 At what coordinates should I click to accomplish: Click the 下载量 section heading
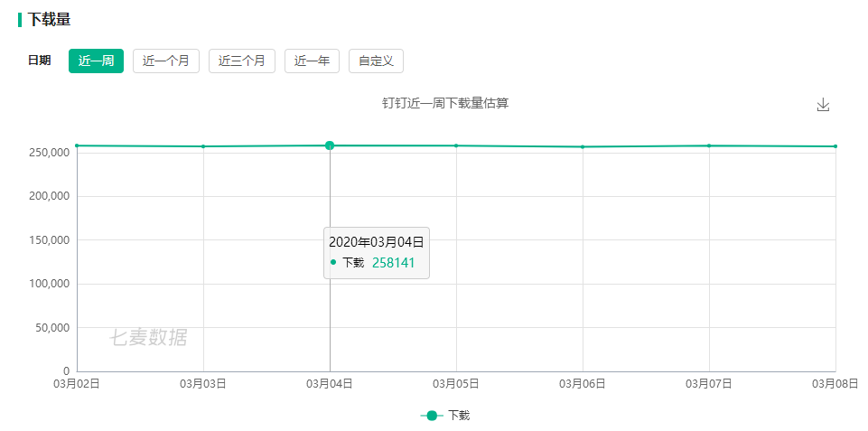click(x=49, y=20)
